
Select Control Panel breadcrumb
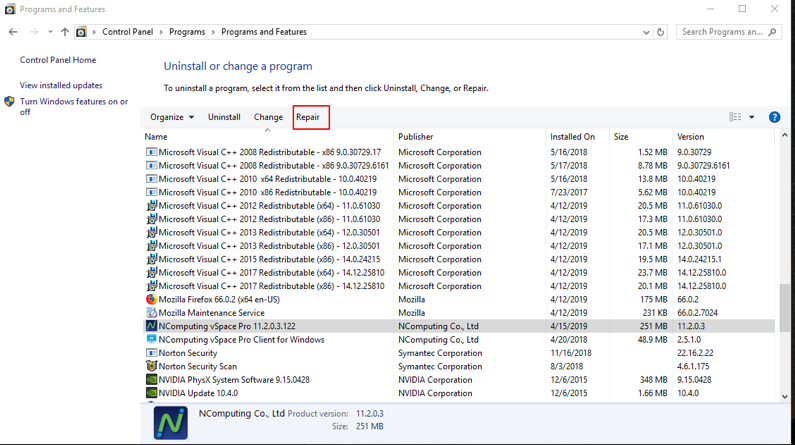point(127,32)
